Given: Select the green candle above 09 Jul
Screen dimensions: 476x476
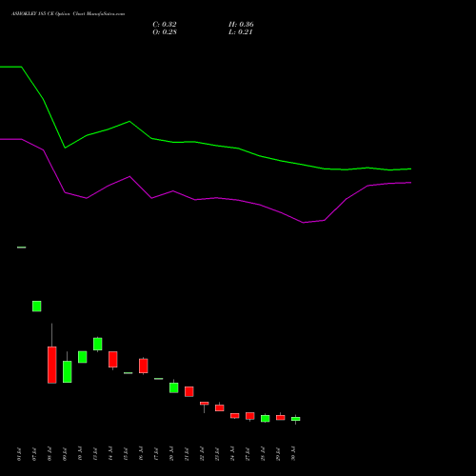Looking at the screenshot, I should pos(68,371).
